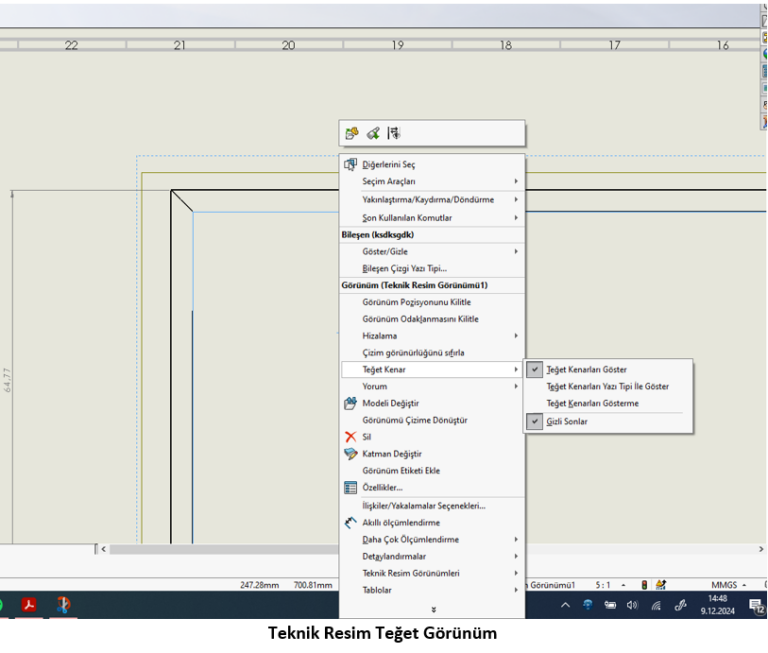The image size is (768, 653).
Task: Click the Katman Değiştir layer icon
Action: (350, 454)
